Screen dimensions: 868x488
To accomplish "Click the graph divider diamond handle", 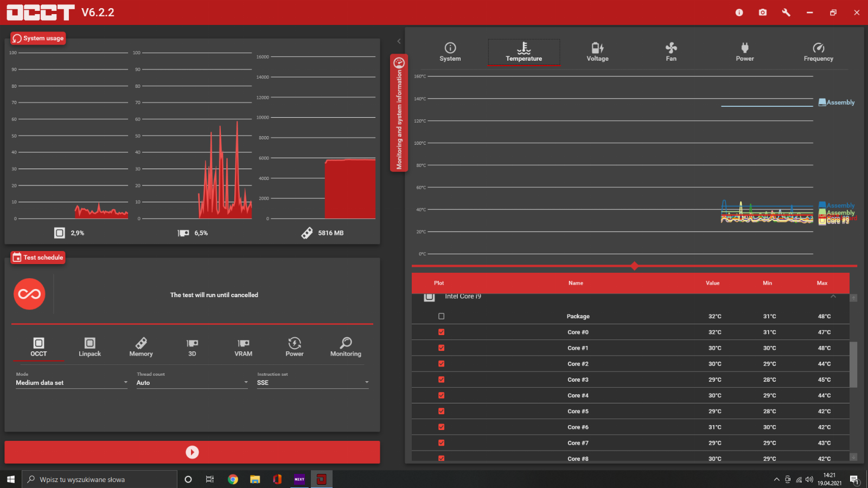I will point(634,266).
